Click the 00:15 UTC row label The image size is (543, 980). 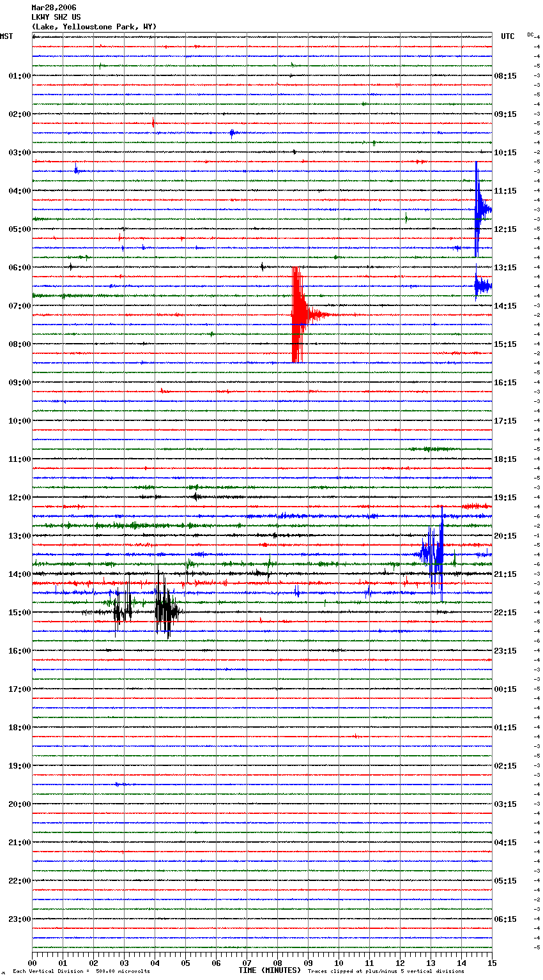pos(505,689)
